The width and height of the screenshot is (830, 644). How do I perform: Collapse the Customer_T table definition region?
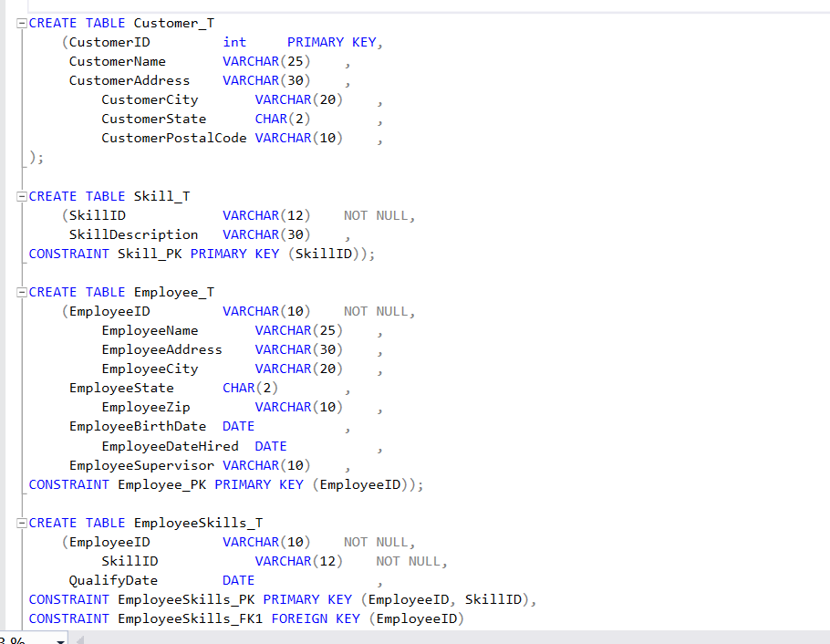tap(20, 22)
